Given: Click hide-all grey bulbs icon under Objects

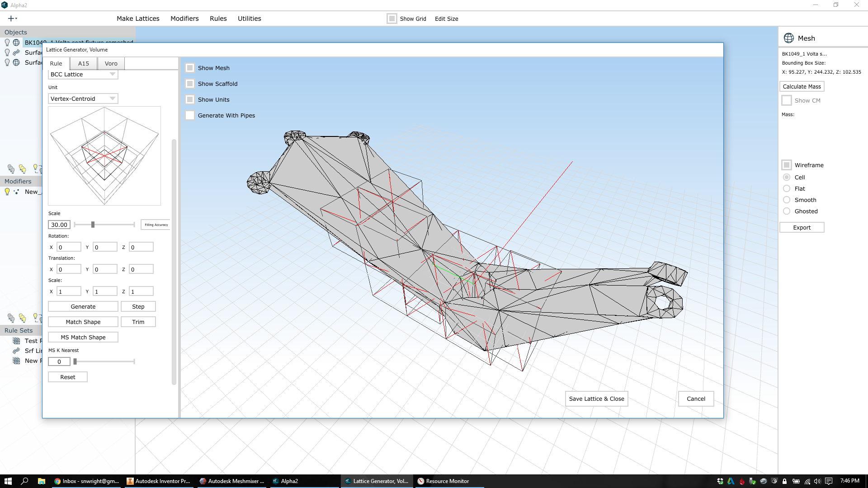Looking at the screenshot, I should tap(11, 169).
